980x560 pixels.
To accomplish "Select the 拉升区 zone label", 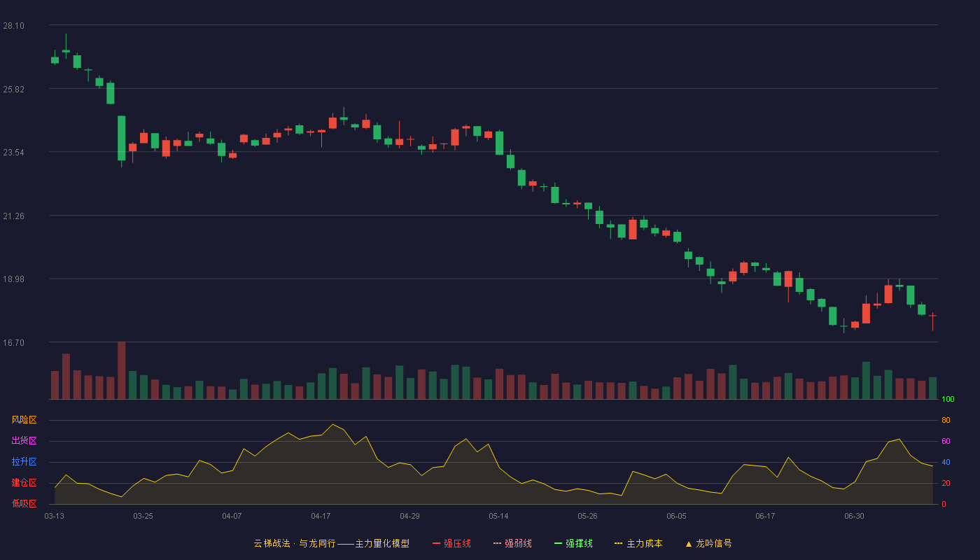I will coord(24,461).
